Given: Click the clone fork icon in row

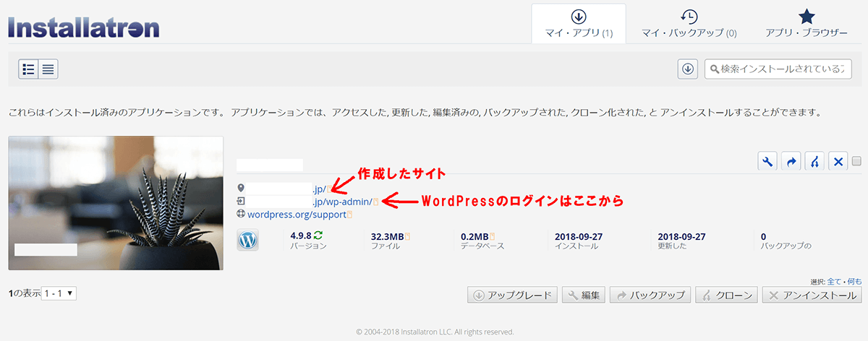Looking at the screenshot, I should tap(814, 162).
